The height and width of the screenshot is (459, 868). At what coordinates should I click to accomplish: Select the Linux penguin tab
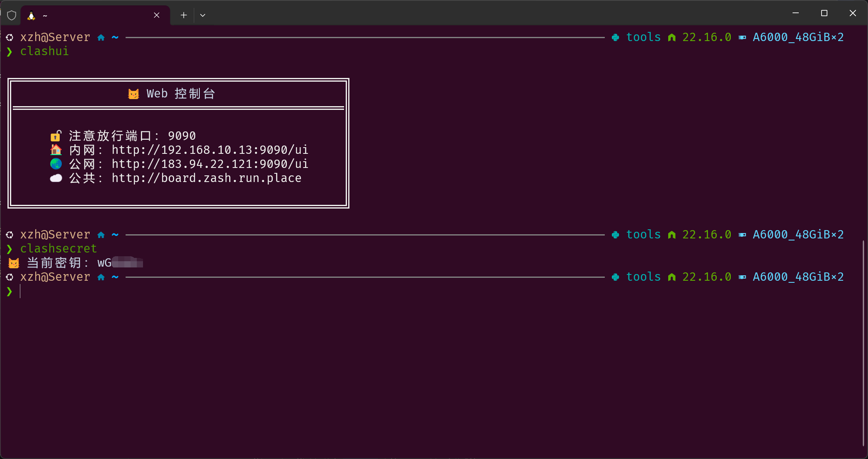click(95, 15)
